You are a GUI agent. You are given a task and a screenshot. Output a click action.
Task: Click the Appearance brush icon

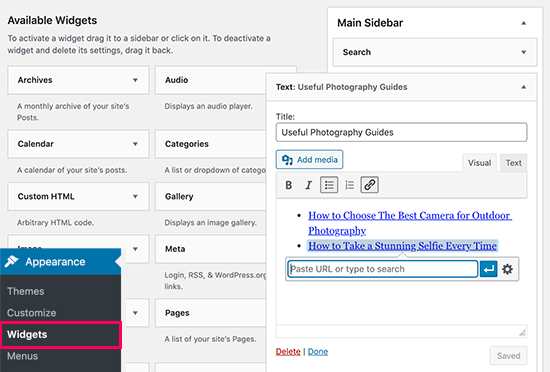point(11,262)
